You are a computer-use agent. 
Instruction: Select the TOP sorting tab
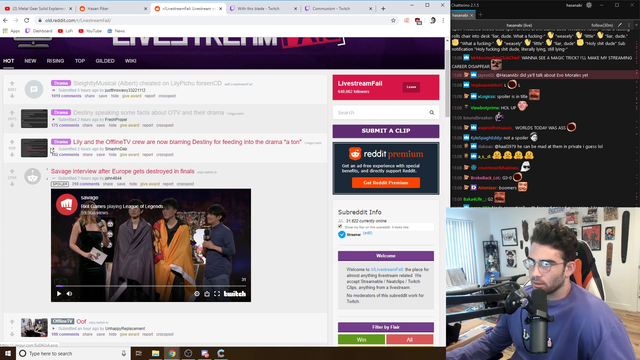click(x=80, y=61)
